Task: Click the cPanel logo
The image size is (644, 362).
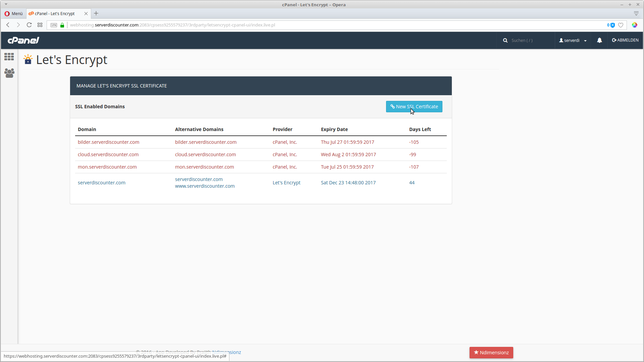Action: click(x=23, y=40)
